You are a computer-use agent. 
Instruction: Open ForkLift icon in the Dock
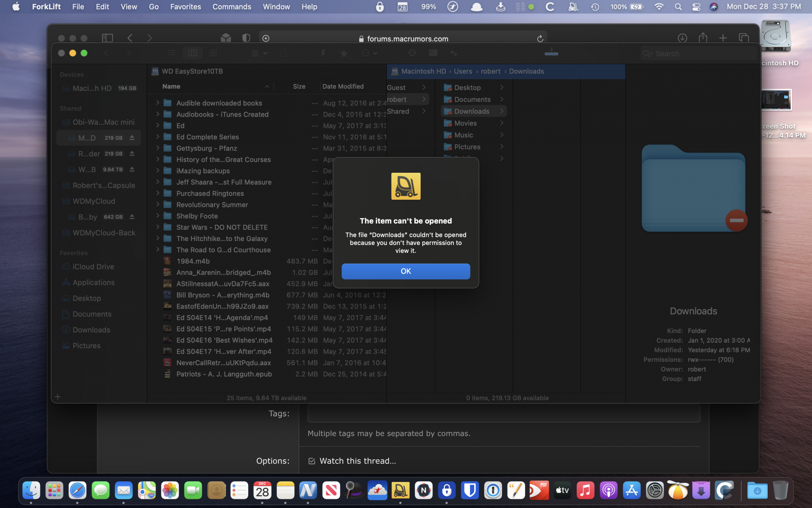400,491
